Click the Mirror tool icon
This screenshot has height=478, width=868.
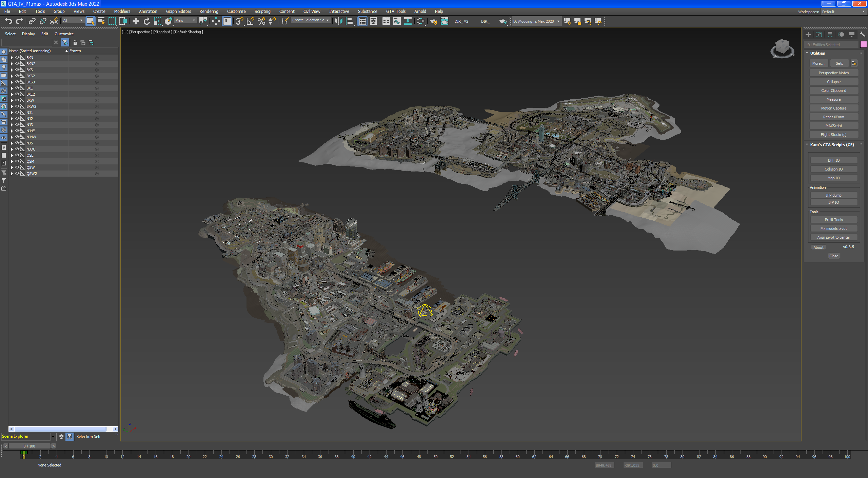point(338,21)
